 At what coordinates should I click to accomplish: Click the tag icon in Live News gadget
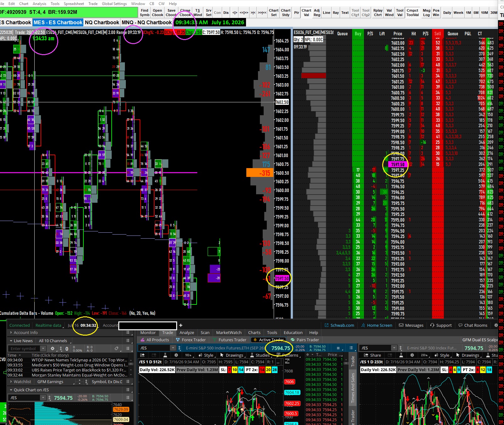click(116, 348)
